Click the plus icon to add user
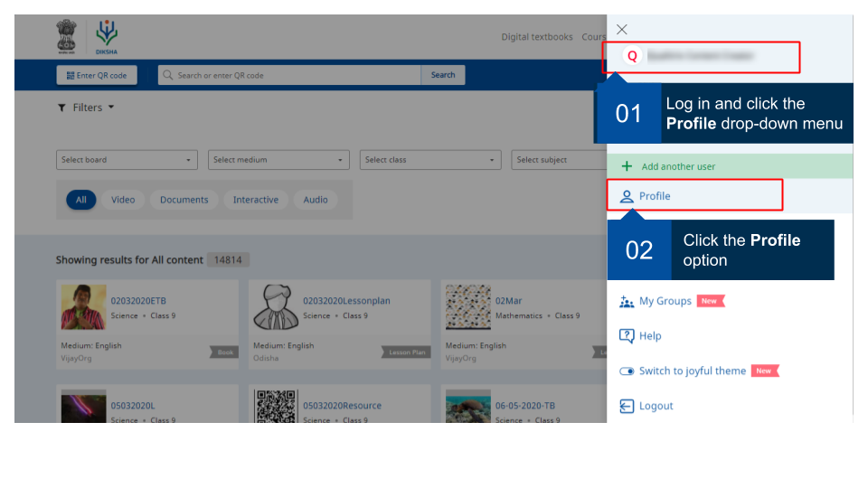This screenshot has height=488, width=868. (x=627, y=166)
